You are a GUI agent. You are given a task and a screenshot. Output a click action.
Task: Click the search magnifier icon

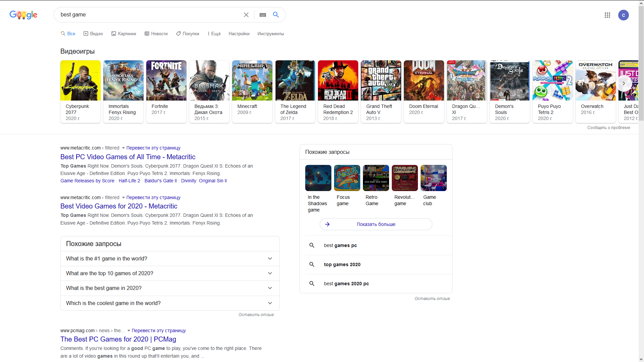(x=276, y=15)
